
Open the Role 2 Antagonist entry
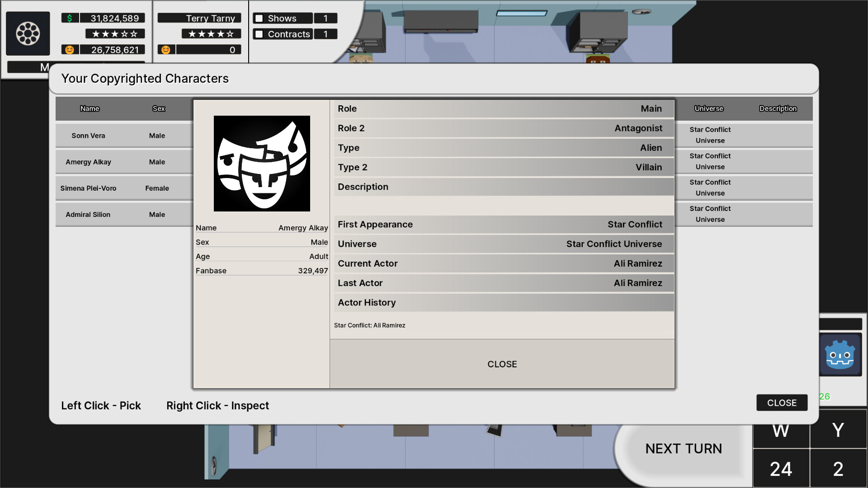click(x=502, y=128)
